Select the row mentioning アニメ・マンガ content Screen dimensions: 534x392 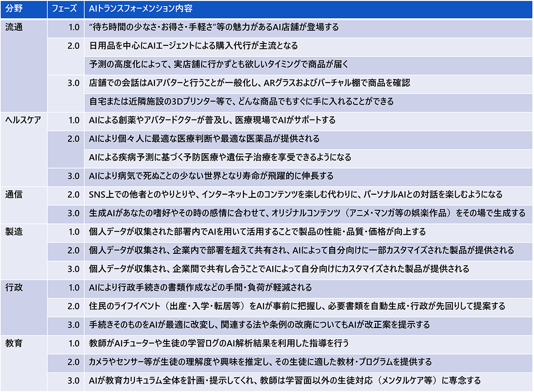click(x=307, y=213)
